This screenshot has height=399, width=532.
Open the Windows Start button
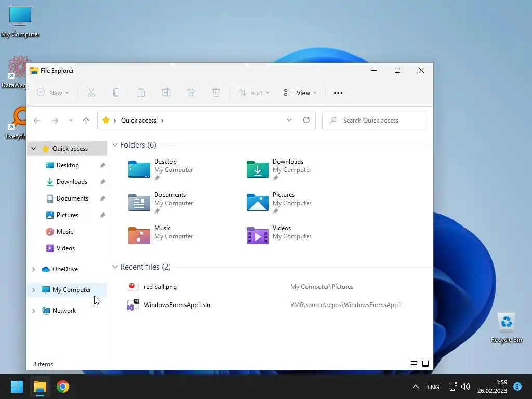(x=17, y=387)
